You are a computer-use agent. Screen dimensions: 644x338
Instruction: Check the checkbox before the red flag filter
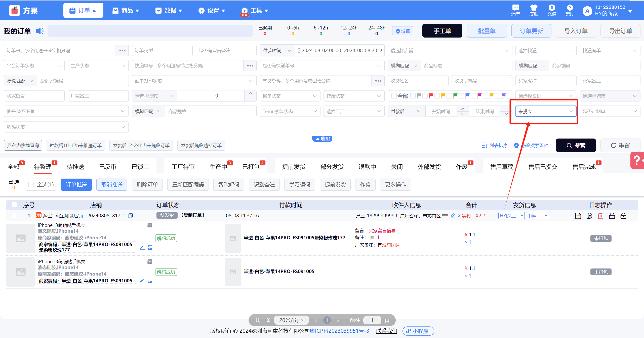coord(425,96)
